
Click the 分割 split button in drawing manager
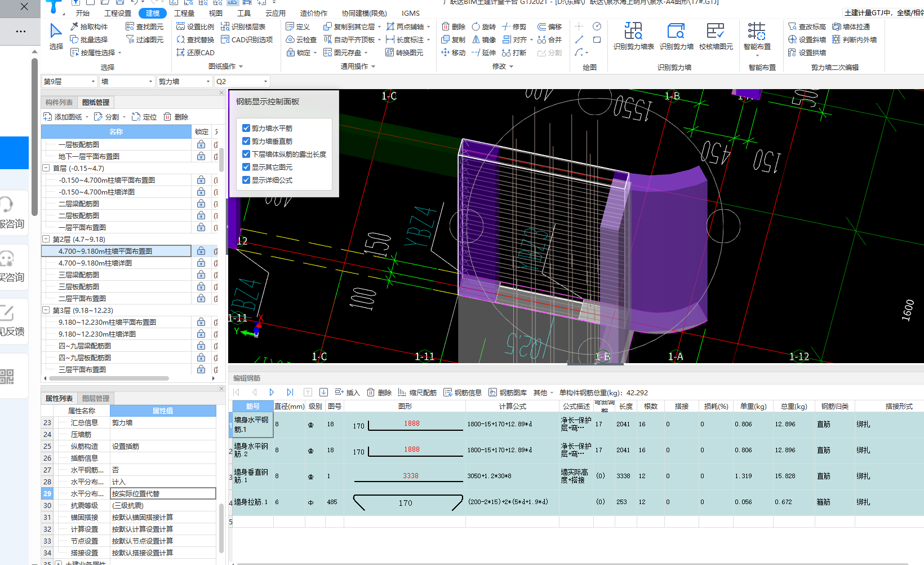(107, 117)
